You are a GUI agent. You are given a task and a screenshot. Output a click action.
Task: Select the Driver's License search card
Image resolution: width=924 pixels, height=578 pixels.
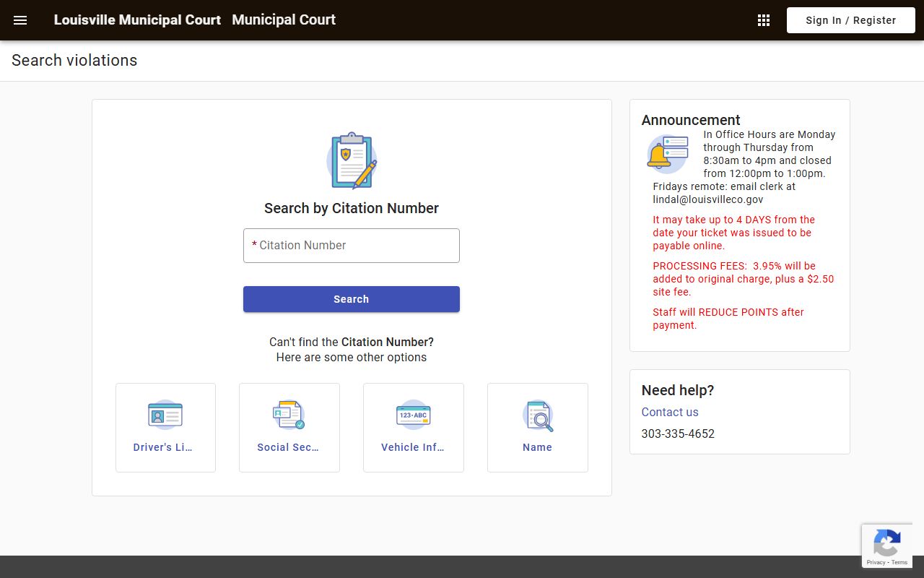[165, 428]
